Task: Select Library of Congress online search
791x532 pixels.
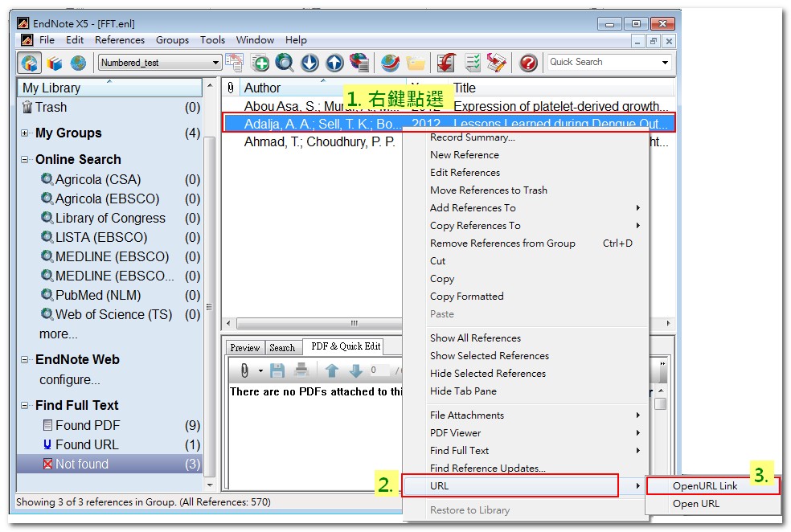Action: click(x=109, y=219)
